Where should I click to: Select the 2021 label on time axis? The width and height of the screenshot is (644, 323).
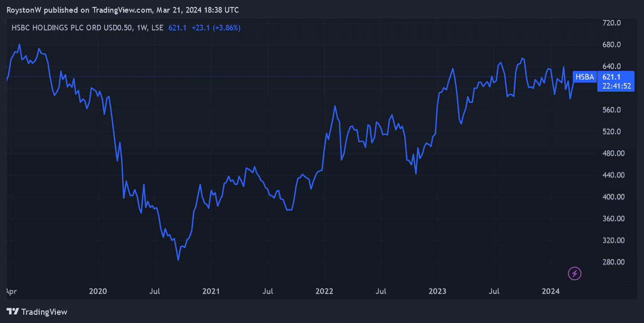211,291
